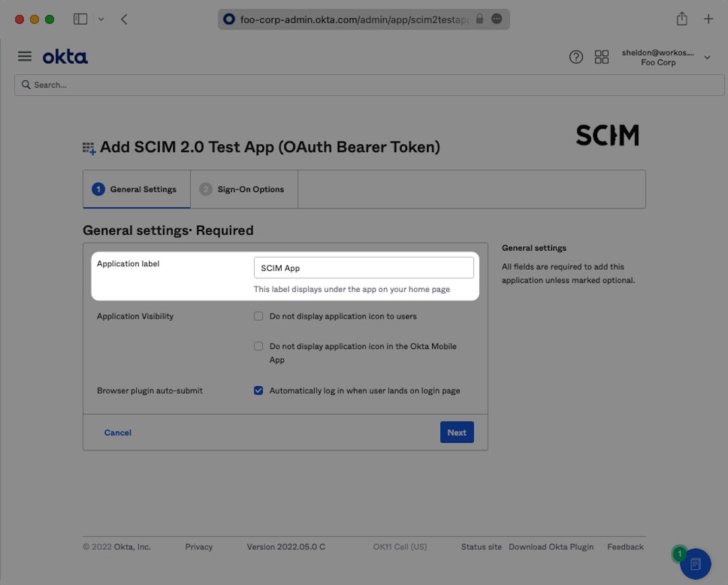
Task: Open the blue chat widget icon
Action: pyautogui.click(x=696, y=563)
